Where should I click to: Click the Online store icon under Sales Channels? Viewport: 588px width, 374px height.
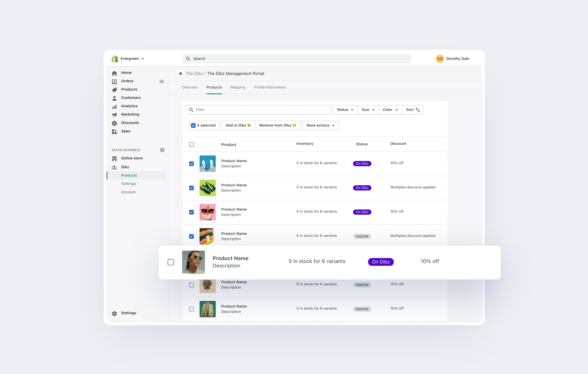114,158
